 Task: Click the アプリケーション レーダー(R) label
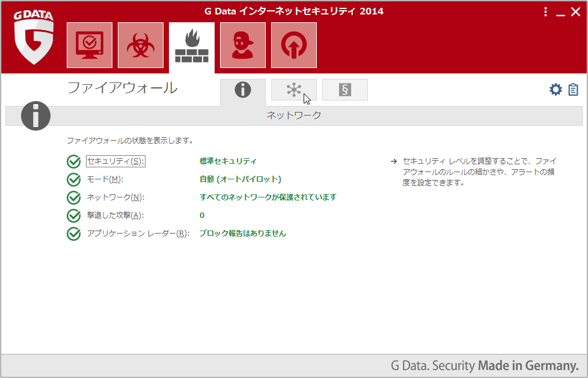[138, 234]
